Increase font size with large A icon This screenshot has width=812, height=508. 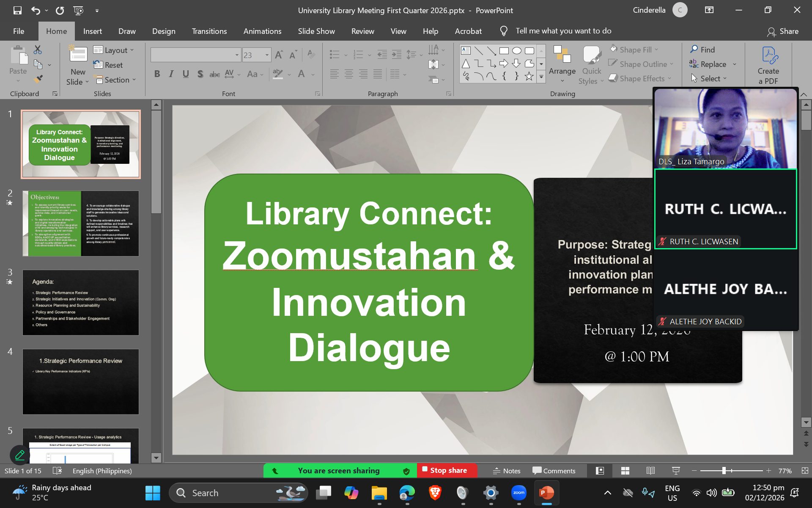pos(279,55)
